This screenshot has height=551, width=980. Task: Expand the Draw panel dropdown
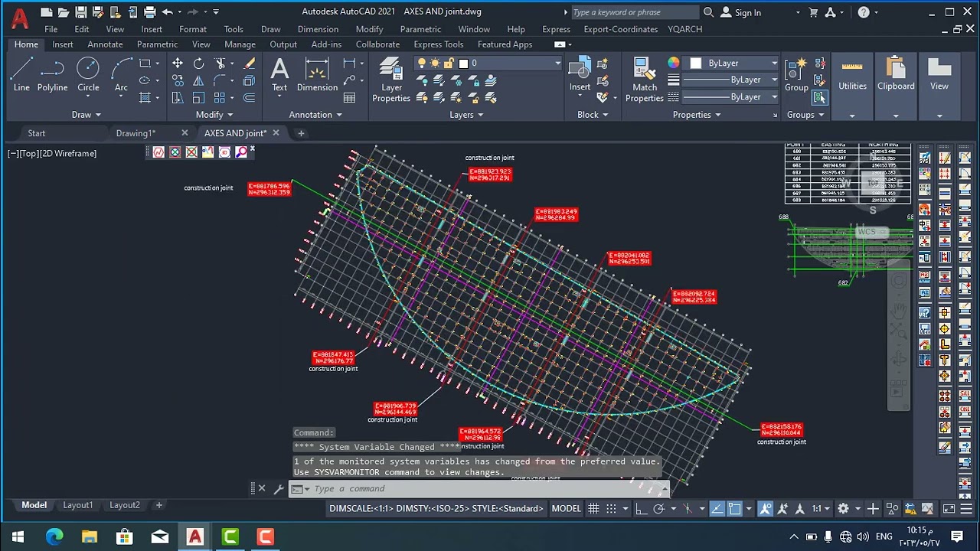(x=86, y=115)
